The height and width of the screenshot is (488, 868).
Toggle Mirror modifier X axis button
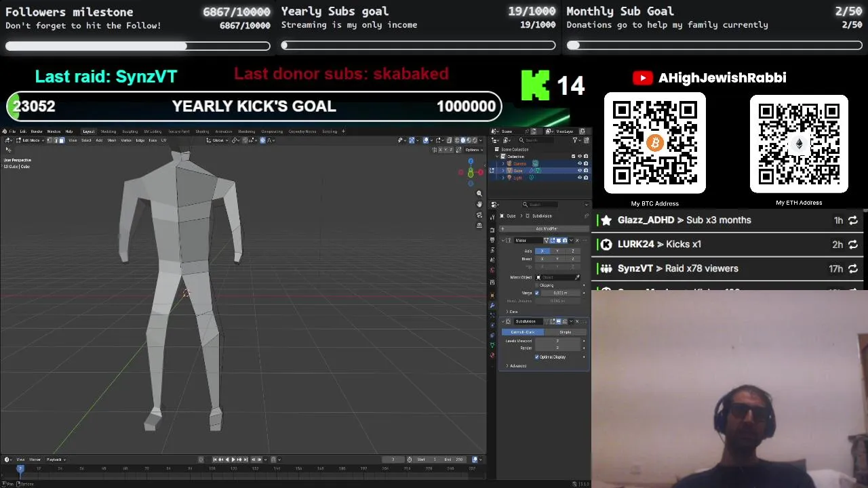pos(542,251)
